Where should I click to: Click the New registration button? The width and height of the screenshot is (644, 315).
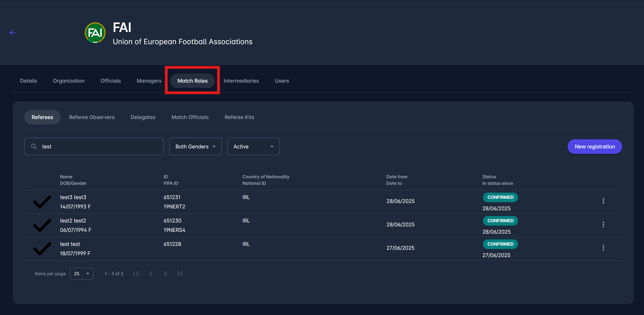pyautogui.click(x=595, y=147)
